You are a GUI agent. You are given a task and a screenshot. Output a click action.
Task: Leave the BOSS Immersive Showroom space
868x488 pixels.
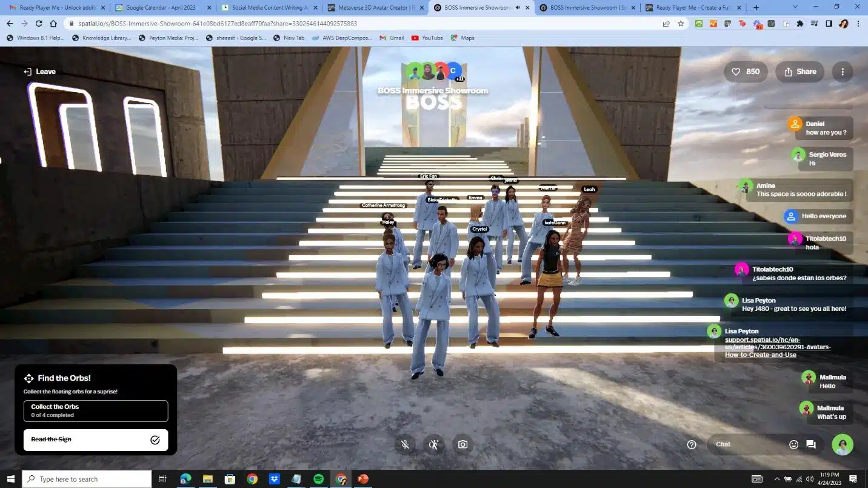[x=39, y=72]
